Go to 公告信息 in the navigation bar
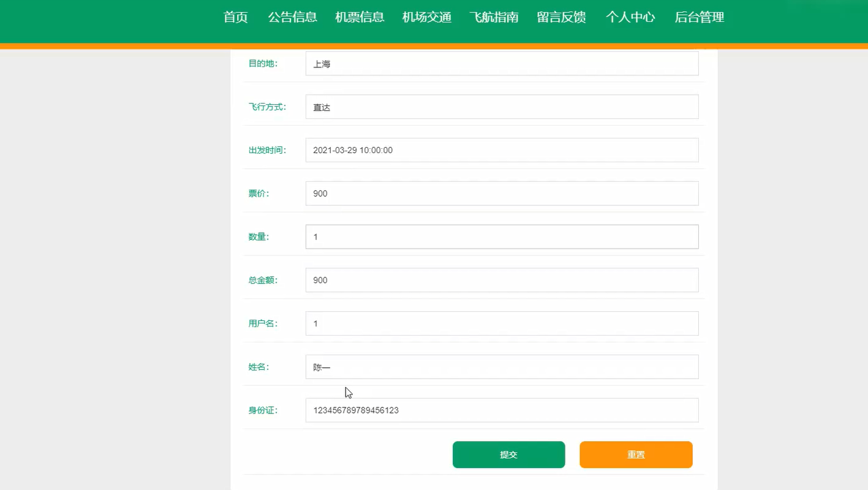Viewport: 868px width, 490px height. [x=292, y=17]
